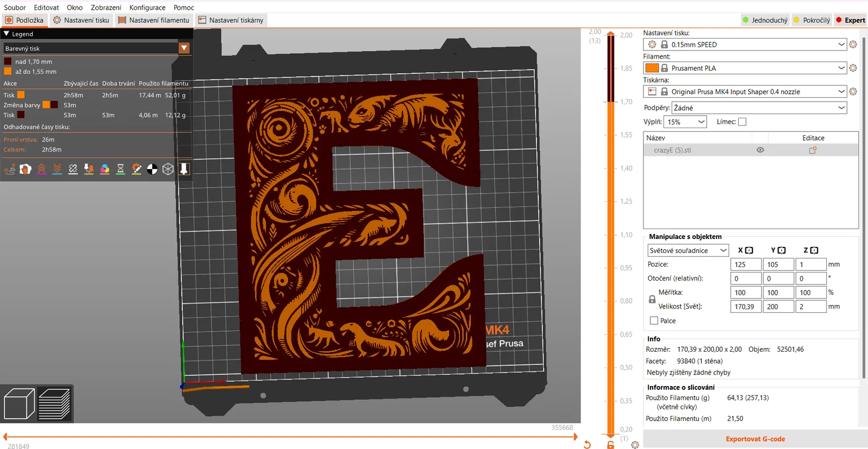Open the Světové souřadnice coordinate dropdown
The image size is (868, 449).
[688, 250]
